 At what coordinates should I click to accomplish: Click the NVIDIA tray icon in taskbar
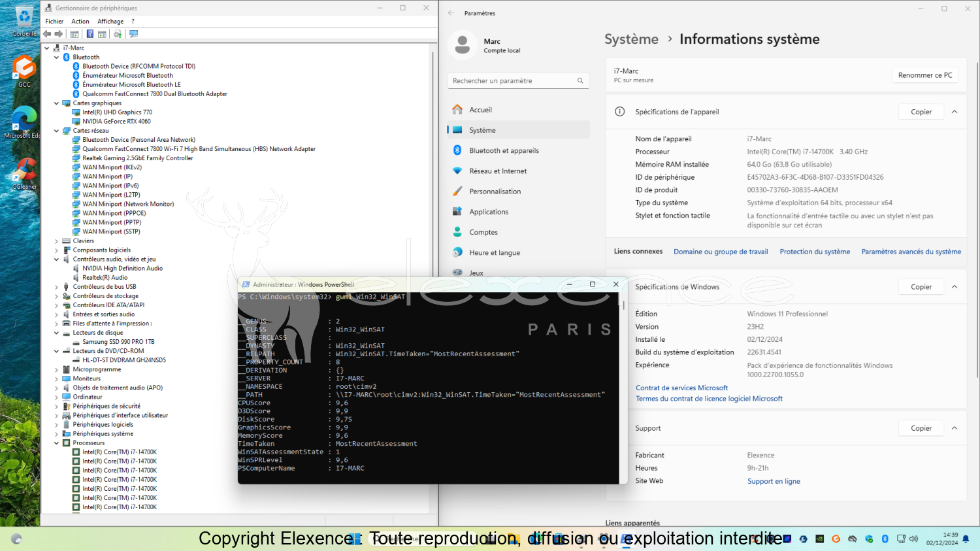pos(819,539)
